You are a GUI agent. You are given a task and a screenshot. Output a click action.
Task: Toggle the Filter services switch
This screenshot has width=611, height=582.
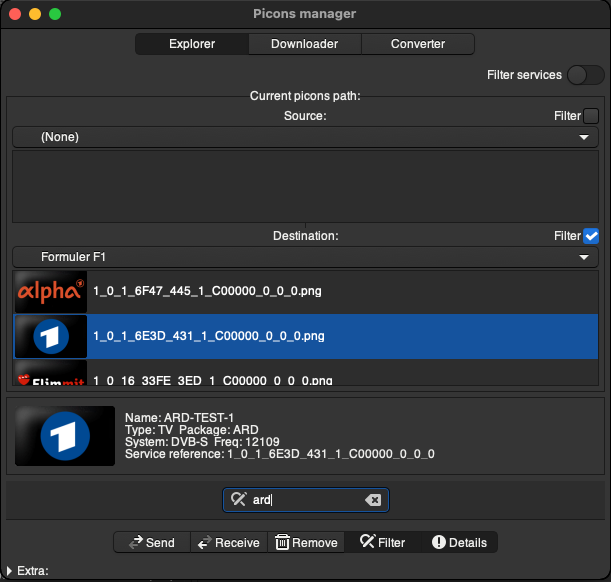585,75
